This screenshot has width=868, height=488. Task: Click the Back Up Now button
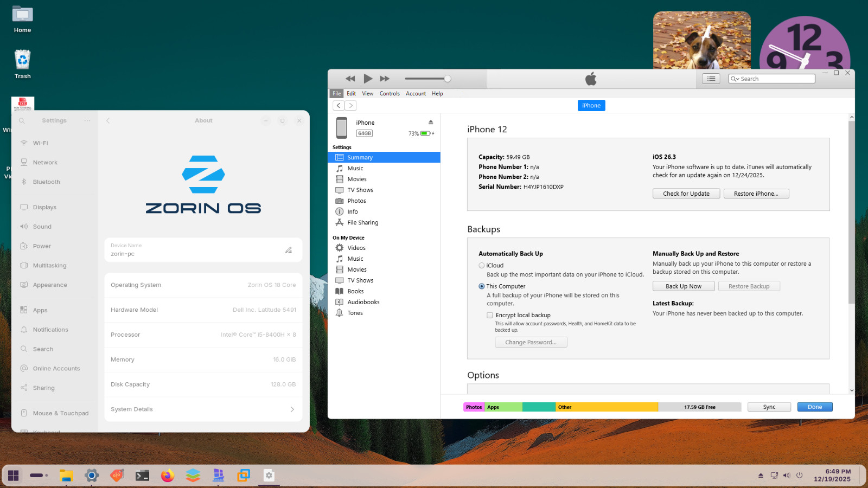684,286
